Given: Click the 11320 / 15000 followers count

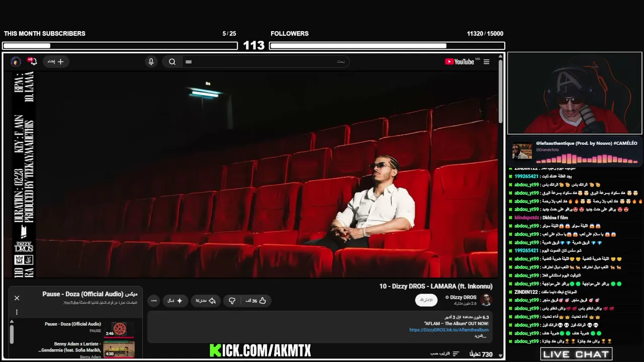Looking at the screenshot, I should click(485, 34).
